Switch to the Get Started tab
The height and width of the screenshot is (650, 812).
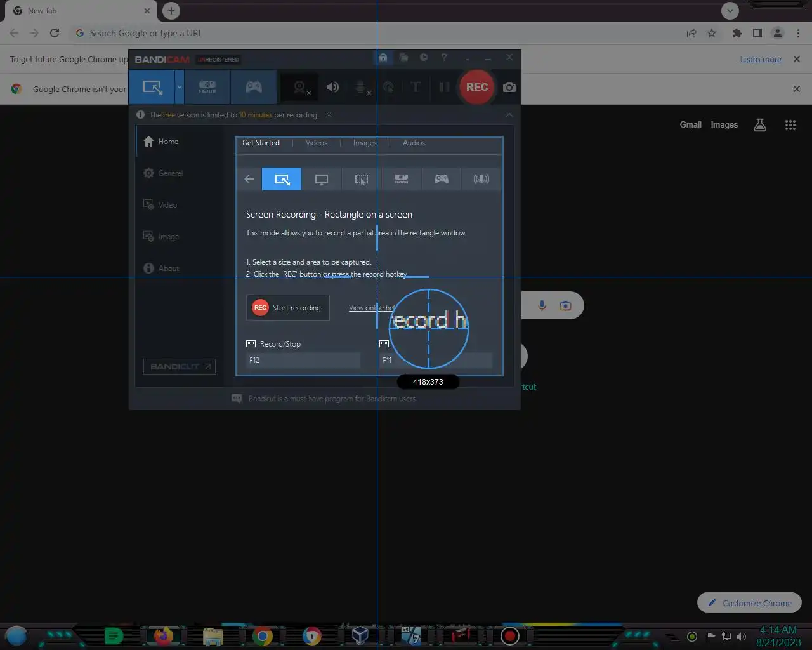click(x=261, y=143)
